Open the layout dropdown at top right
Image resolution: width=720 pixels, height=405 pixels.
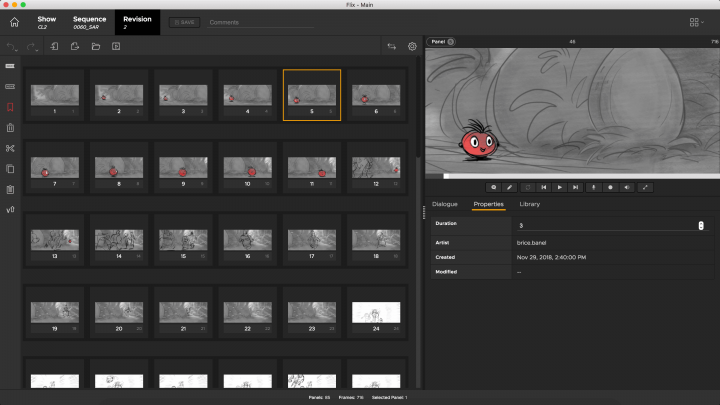[697, 21]
